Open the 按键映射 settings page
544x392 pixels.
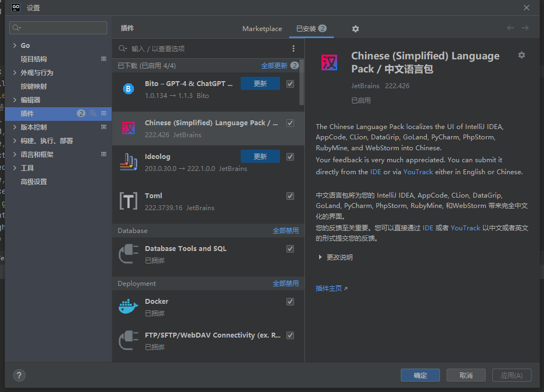(34, 86)
